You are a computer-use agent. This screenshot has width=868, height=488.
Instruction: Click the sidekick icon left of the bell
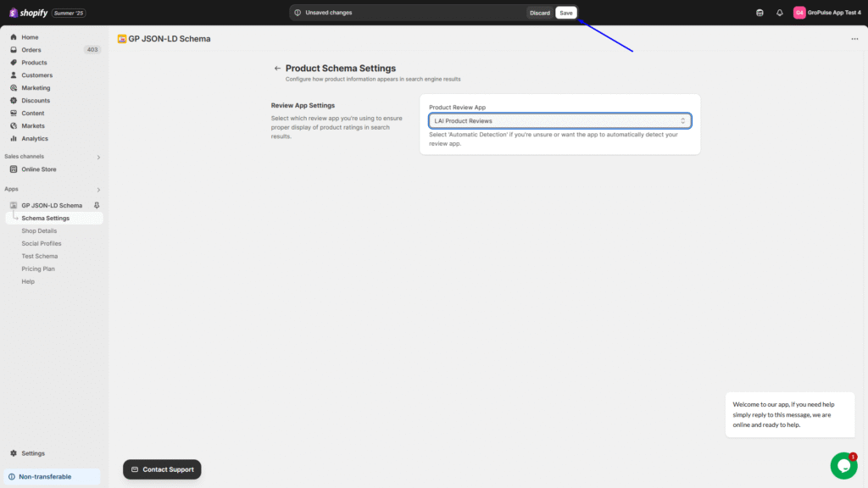pos(759,13)
